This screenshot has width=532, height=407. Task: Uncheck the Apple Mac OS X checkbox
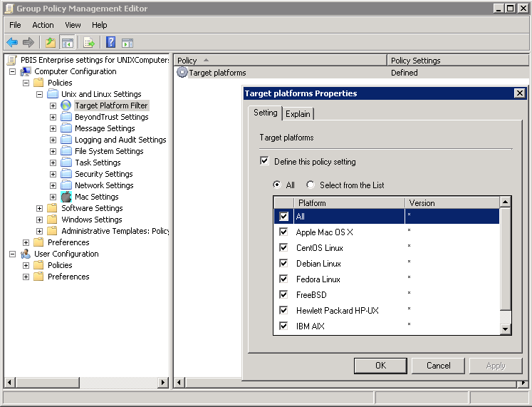tap(283, 232)
